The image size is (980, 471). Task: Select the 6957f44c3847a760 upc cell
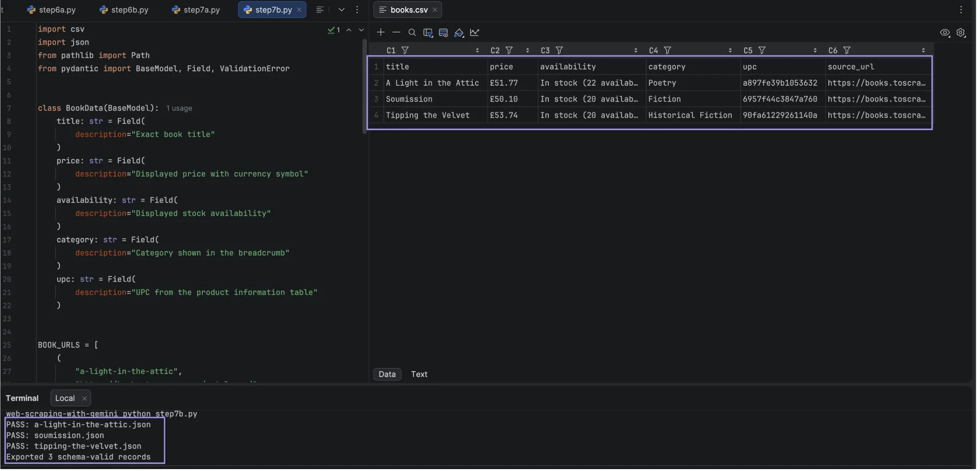pos(782,99)
